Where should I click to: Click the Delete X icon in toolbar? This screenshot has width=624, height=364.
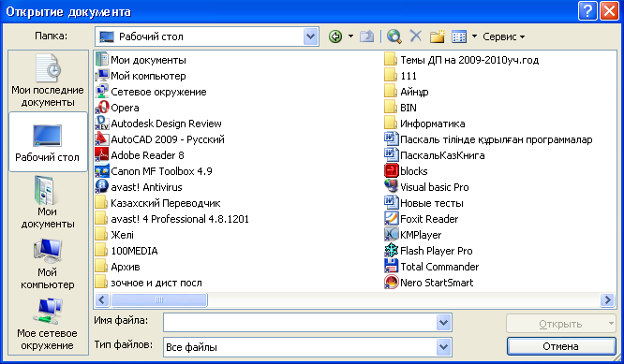416,36
